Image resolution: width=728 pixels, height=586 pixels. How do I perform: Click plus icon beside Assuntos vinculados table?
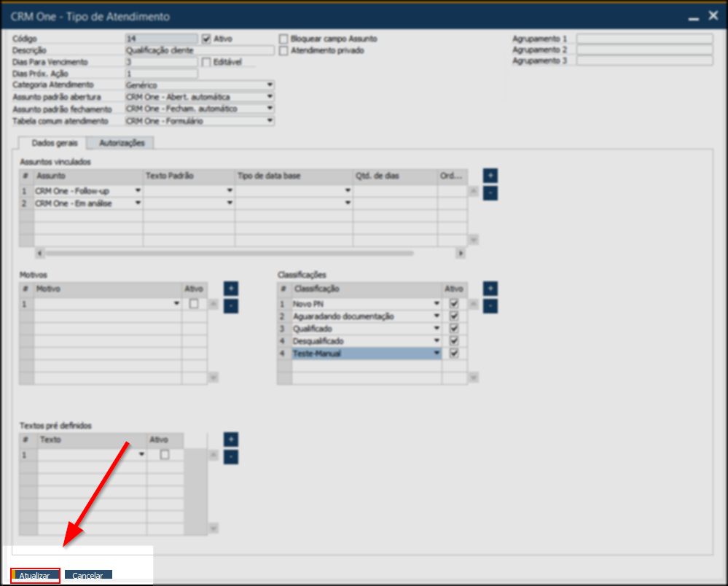pos(490,176)
